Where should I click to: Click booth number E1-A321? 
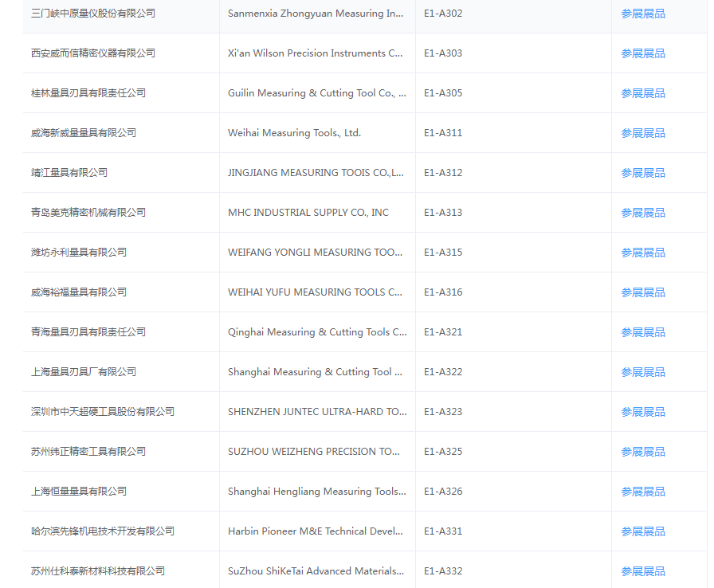443,331
